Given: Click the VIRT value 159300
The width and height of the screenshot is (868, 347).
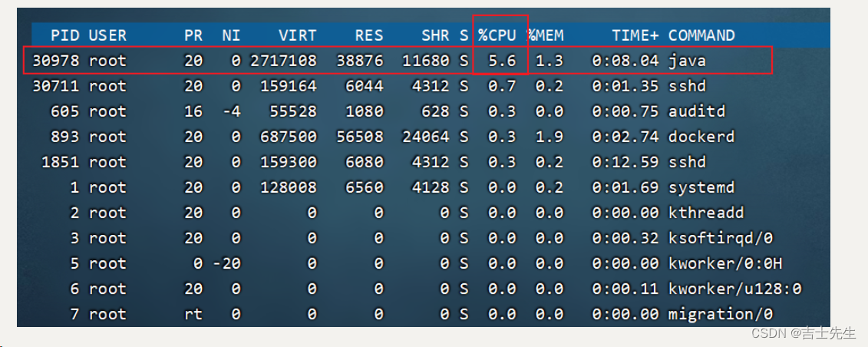Looking at the screenshot, I should (x=289, y=162).
